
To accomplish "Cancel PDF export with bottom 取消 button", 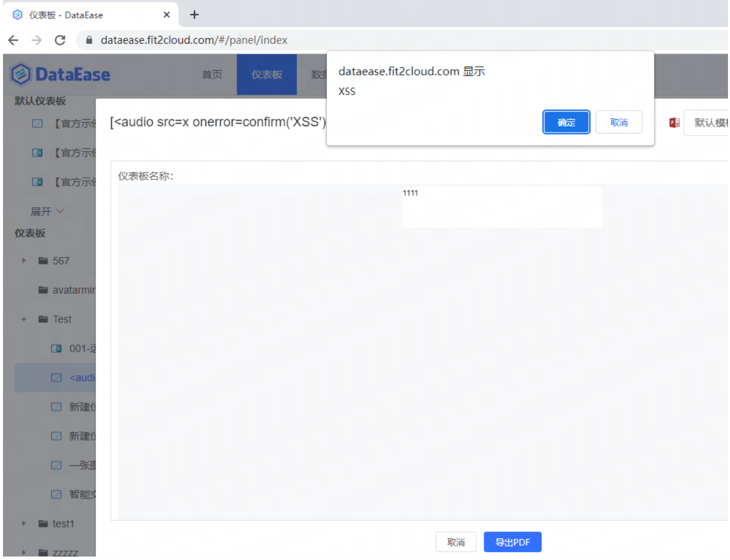I will pos(456,542).
